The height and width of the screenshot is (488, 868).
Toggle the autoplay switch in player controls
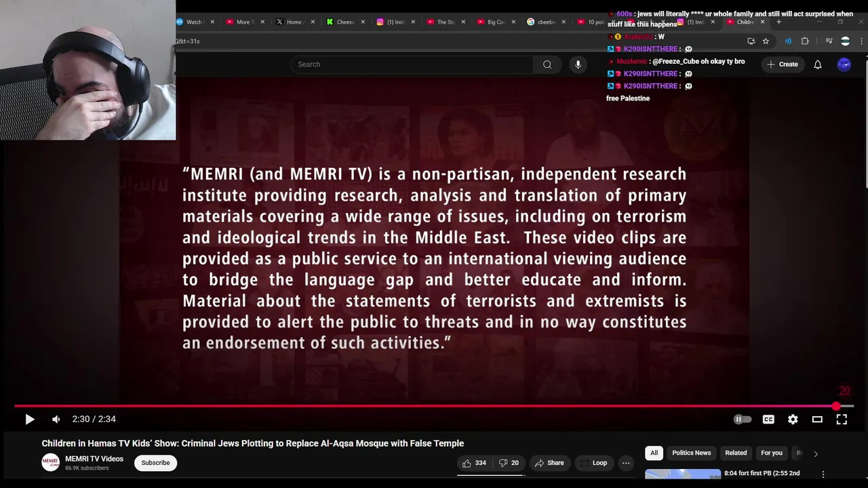coord(743,420)
